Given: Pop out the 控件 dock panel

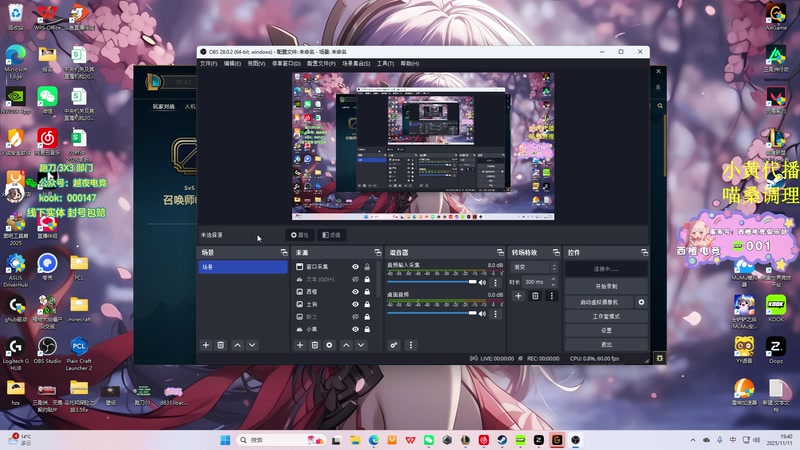Looking at the screenshot, I should tap(644, 253).
